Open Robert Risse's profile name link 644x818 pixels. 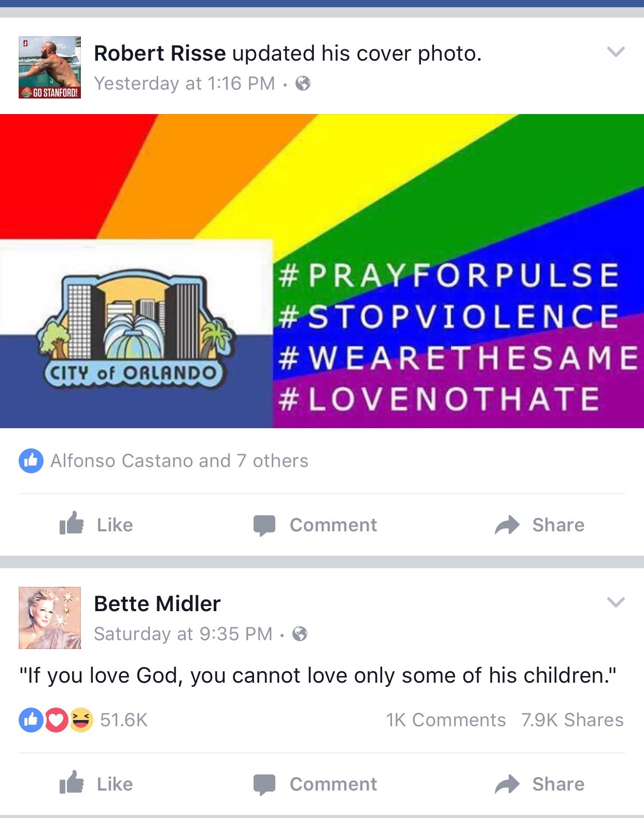click(x=160, y=53)
